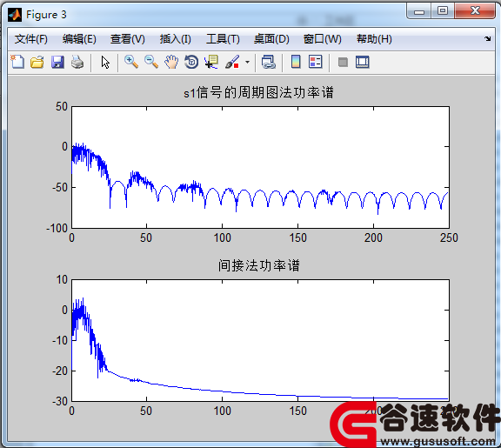Select the Rotate 3D tool
The height and width of the screenshot is (448, 501).
click(191, 62)
